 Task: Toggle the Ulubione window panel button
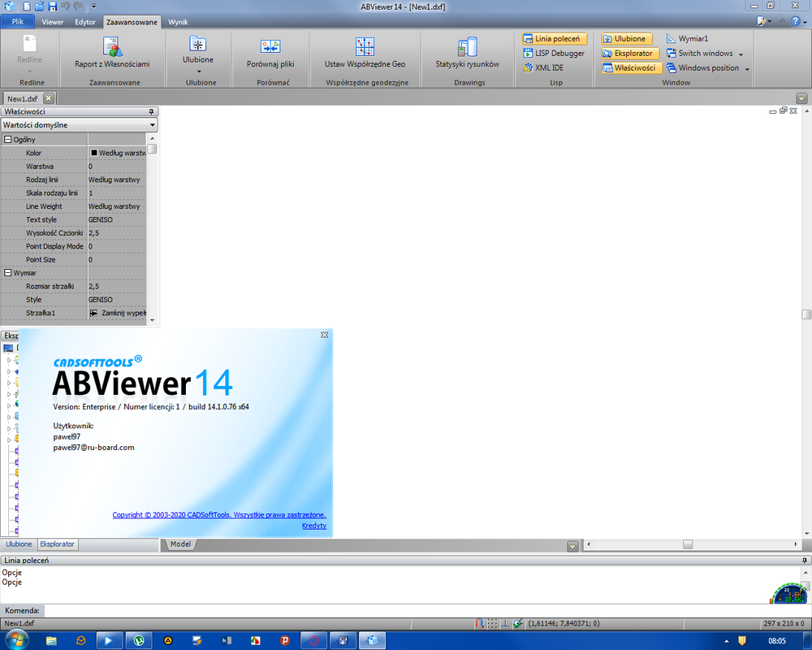[626, 39]
